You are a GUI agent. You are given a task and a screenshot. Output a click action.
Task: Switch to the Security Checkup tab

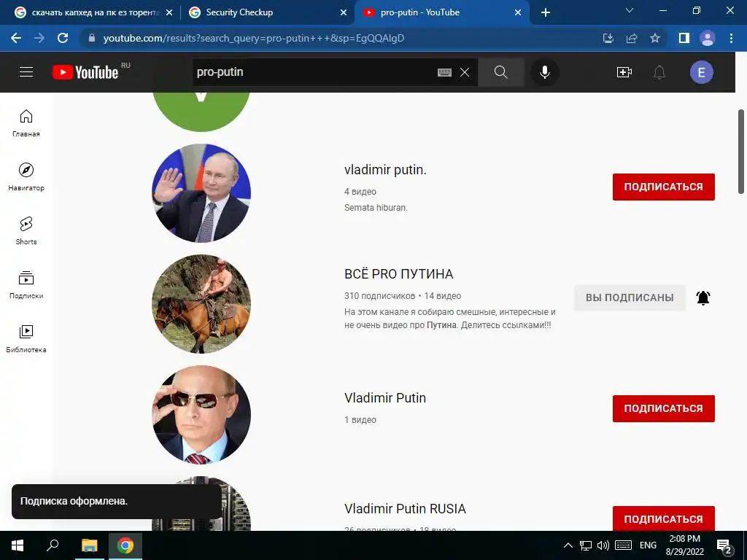267,13
